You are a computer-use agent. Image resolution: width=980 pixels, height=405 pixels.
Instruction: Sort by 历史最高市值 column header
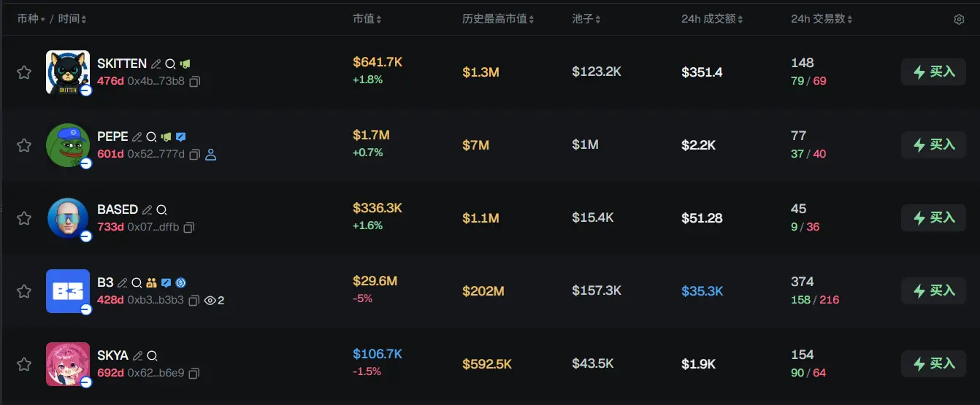(x=498, y=19)
